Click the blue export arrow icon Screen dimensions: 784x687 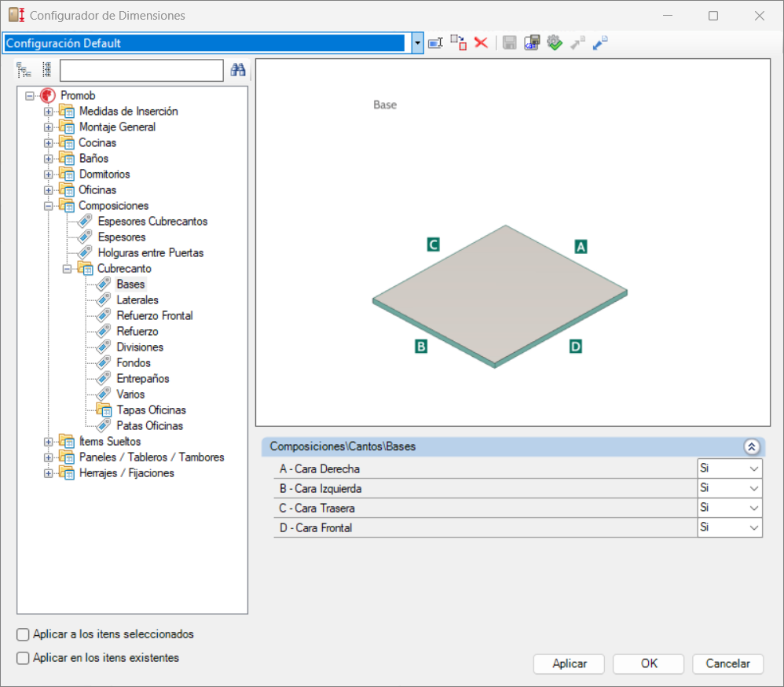600,43
